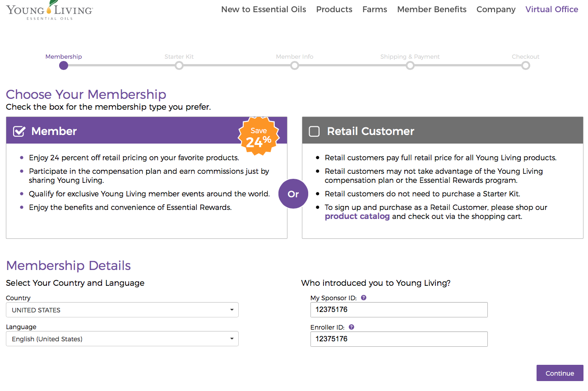This screenshot has width=588, height=391.
Task: Click the Save 24% orange badge
Action: tap(259, 136)
